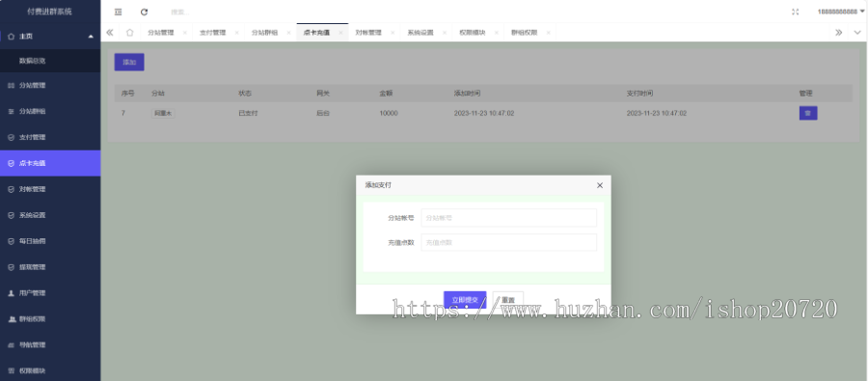Click the 管理 column header

(806, 94)
